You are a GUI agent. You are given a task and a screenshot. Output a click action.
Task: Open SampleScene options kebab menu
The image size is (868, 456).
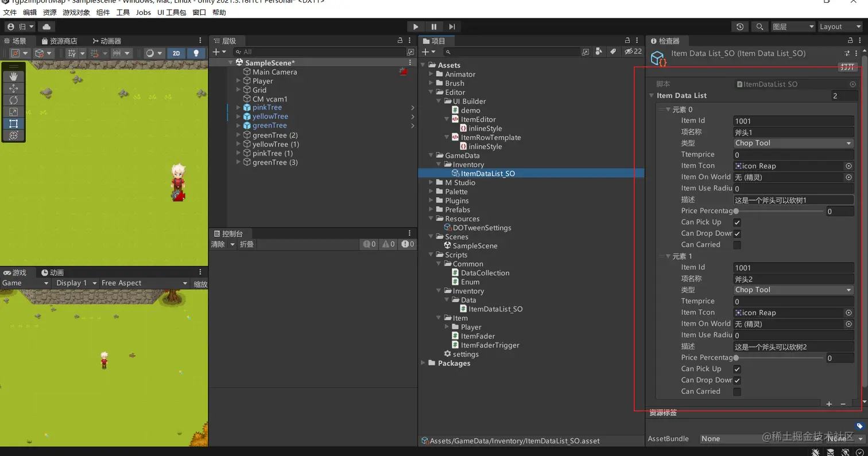pyautogui.click(x=409, y=63)
